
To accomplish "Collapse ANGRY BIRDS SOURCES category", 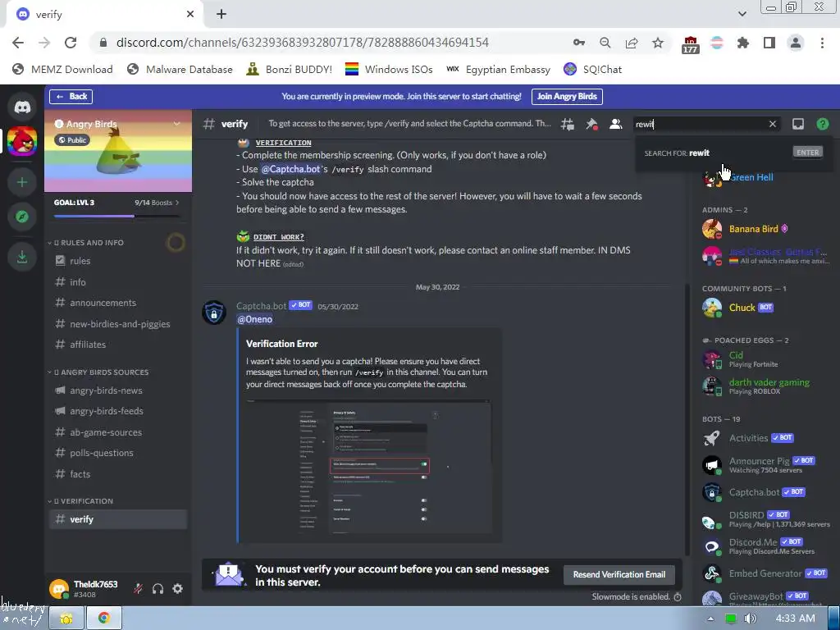I will pos(99,372).
